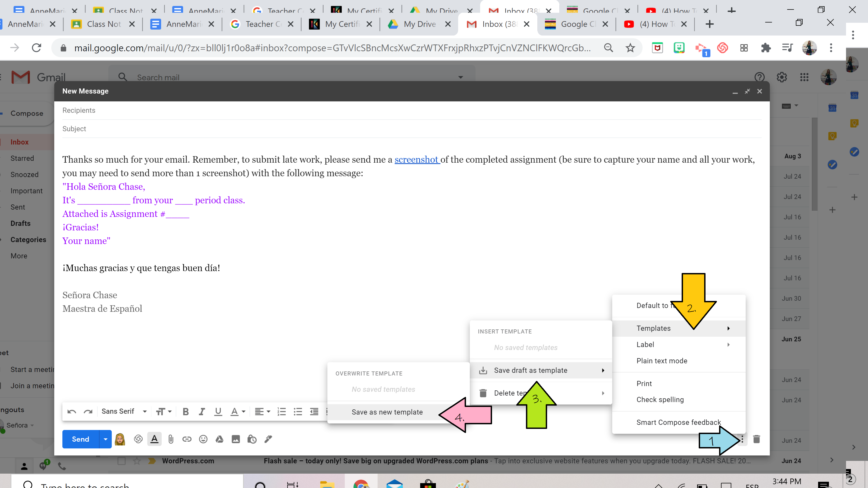The height and width of the screenshot is (488, 868).
Task: Expand the Send options arrow
Action: (x=106, y=439)
